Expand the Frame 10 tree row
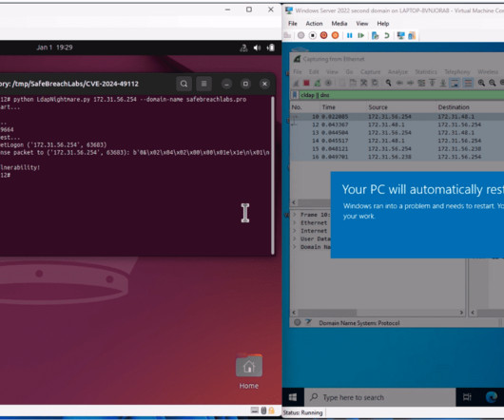 tap(295, 215)
